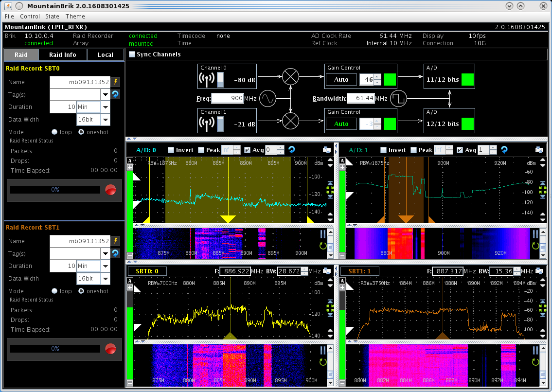Switch to Raid Info tab
Image resolution: width=552 pixels, height=392 pixels.
click(x=63, y=54)
